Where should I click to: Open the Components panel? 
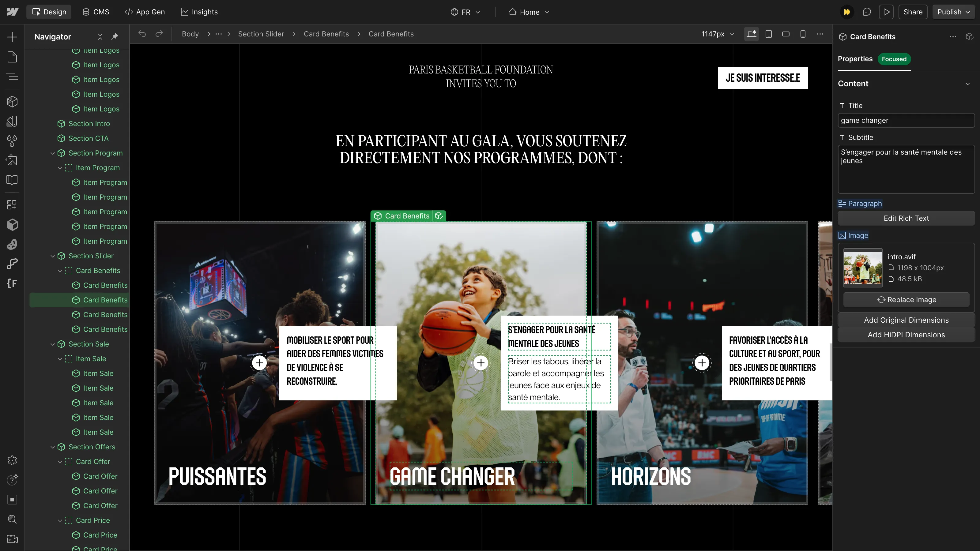coord(12,102)
